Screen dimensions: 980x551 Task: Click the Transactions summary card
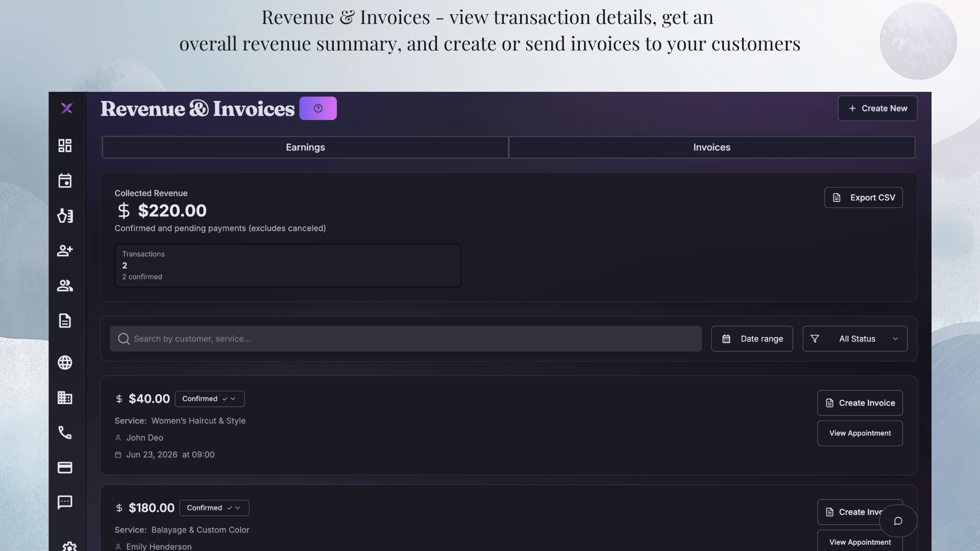[x=288, y=265]
